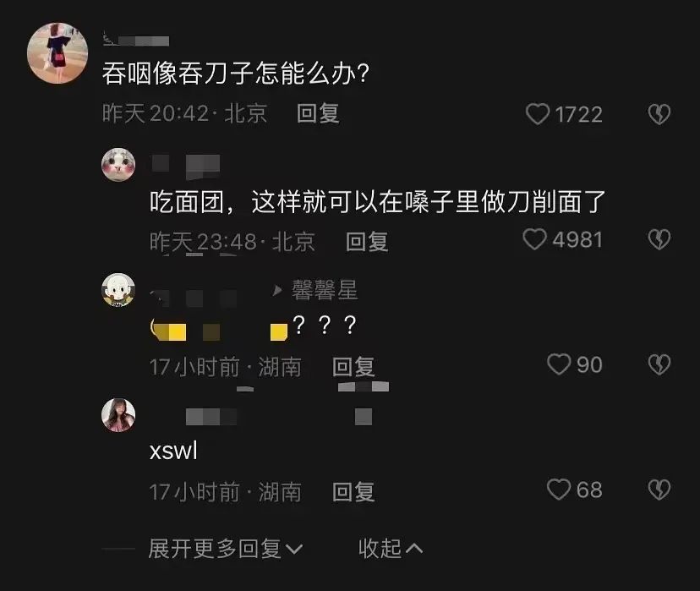Reply to the question marks comment from 湖南
Screen dimensions: 700x591
[x=353, y=367]
